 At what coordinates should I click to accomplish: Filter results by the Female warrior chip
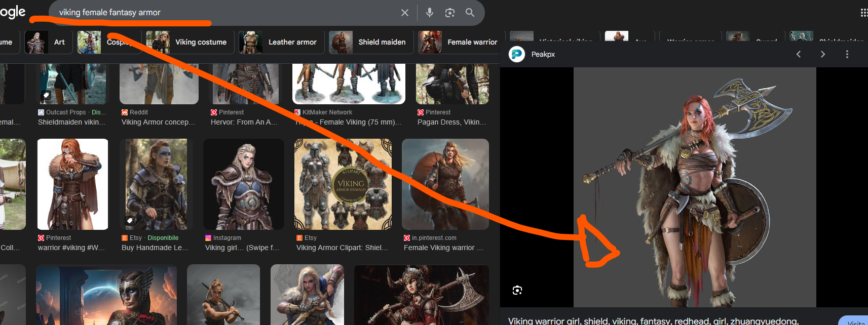click(x=460, y=42)
